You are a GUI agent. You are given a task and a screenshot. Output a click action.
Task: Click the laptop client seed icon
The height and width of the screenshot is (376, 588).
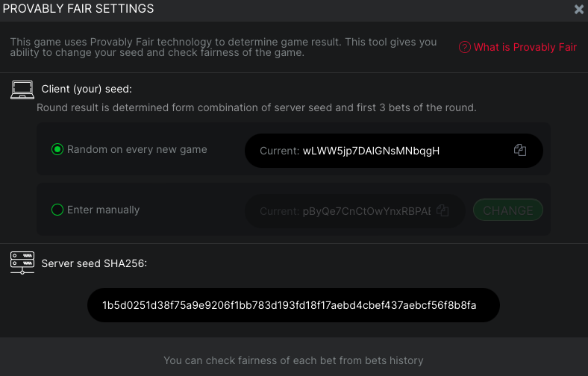pyautogui.click(x=22, y=90)
